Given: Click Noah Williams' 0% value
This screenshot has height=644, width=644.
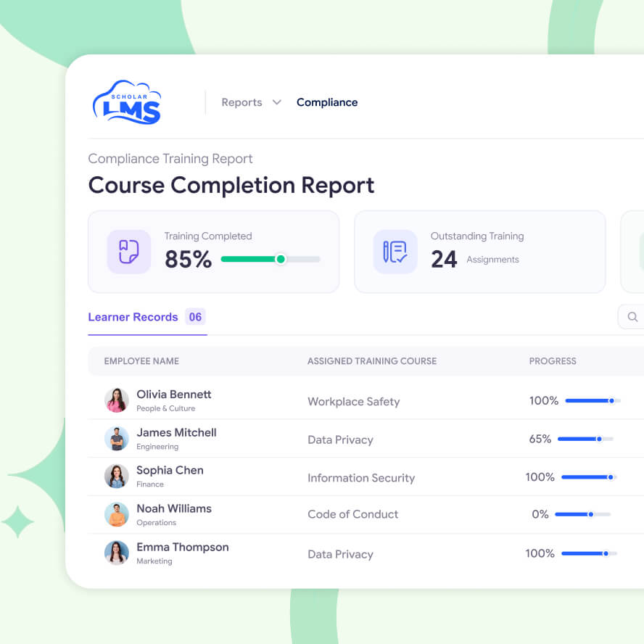Looking at the screenshot, I should pos(540,514).
